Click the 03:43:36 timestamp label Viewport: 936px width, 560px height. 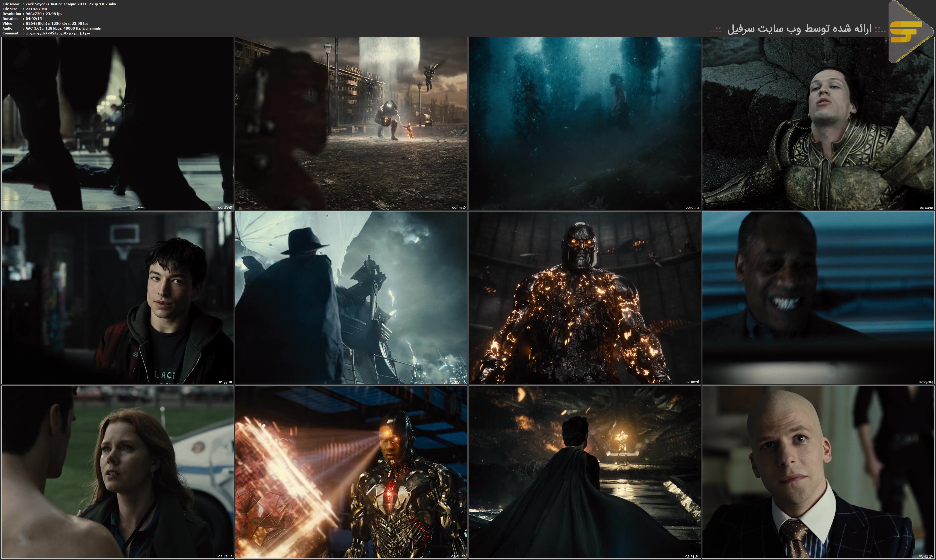pos(925,556)
